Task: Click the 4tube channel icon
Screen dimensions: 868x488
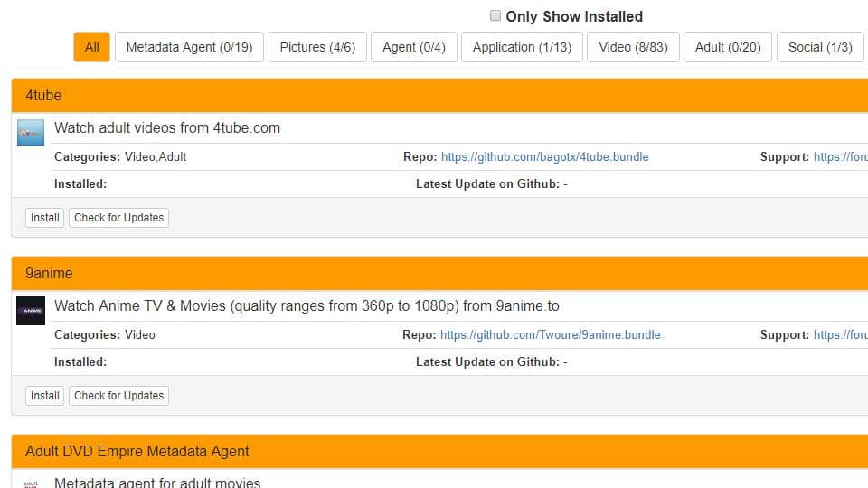Action: pyautogui.click(x=31, y=133)
